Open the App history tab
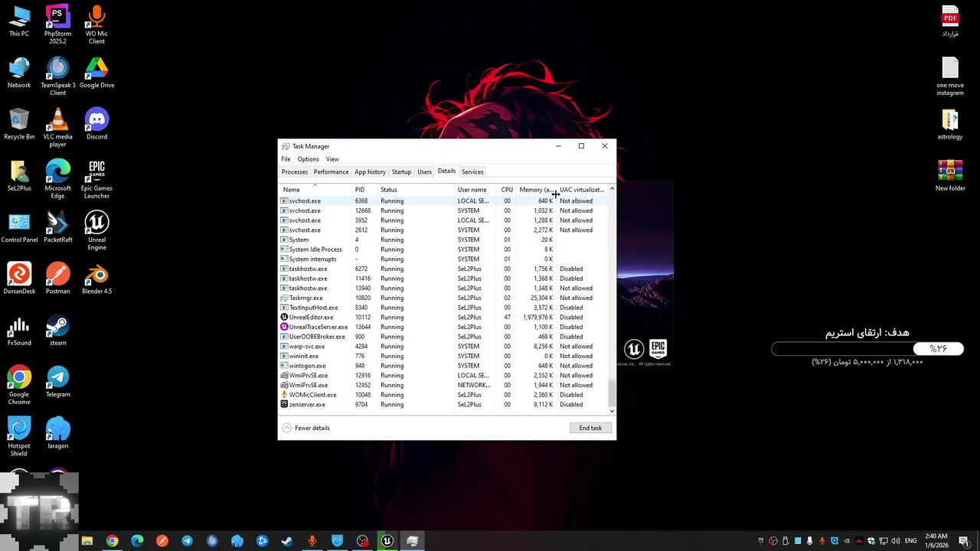Image resolution: width=980 pixels, height=551 pixels. click(370, 172)
